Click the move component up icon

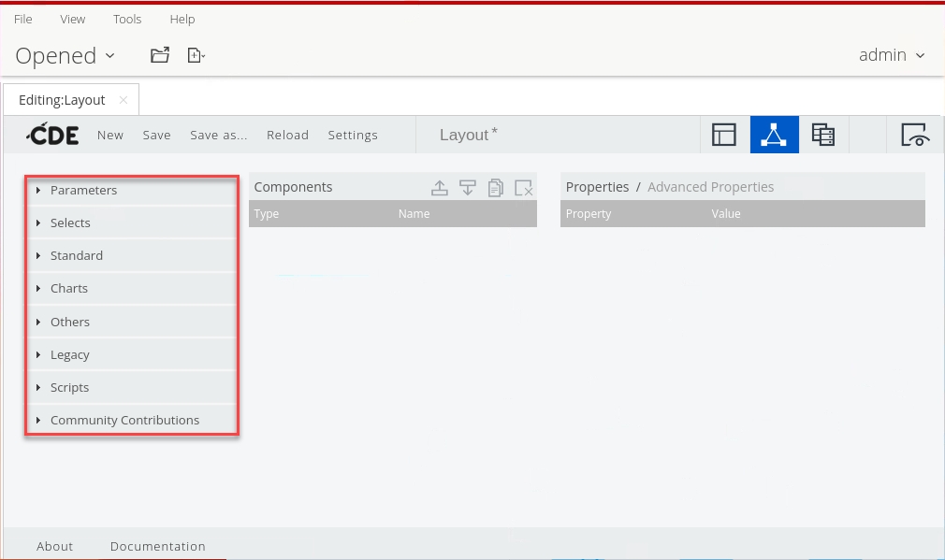click(x=440, y=188)
